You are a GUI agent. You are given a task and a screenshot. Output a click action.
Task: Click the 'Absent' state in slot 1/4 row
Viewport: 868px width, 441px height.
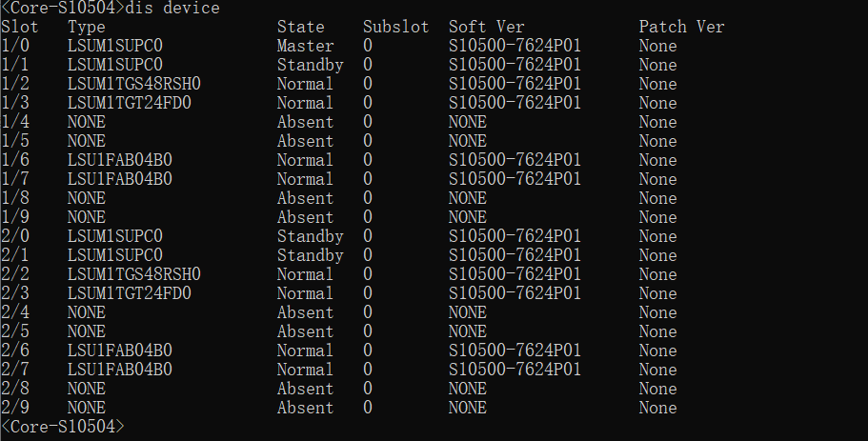305,122
